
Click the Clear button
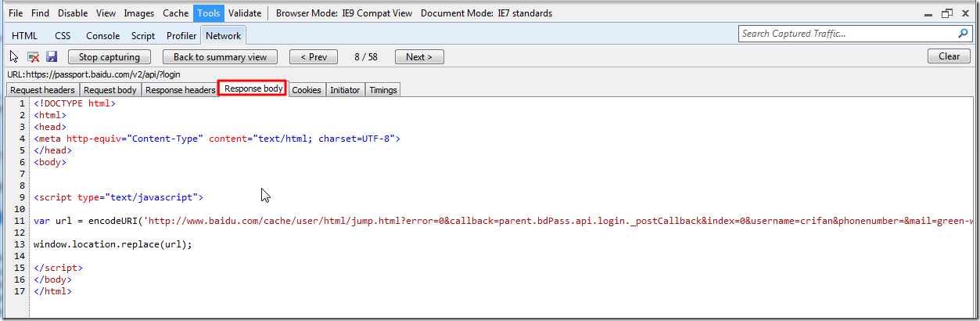(x=949, y=56)
